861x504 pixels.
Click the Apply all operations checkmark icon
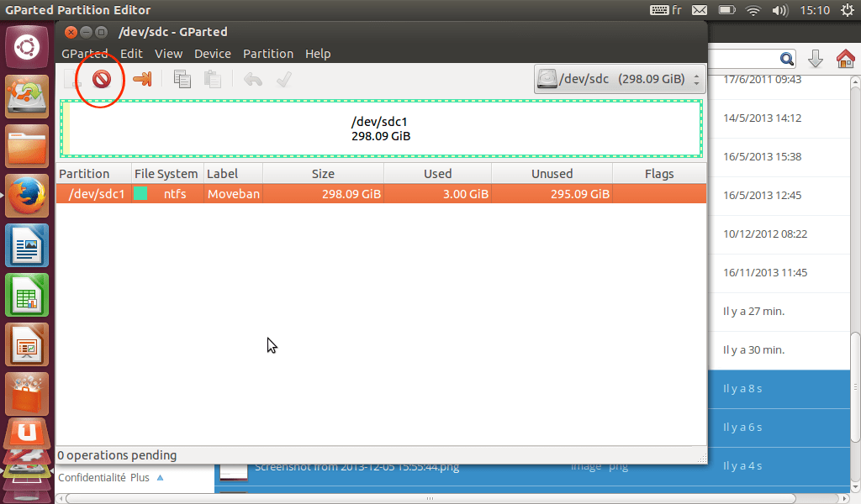284,80
